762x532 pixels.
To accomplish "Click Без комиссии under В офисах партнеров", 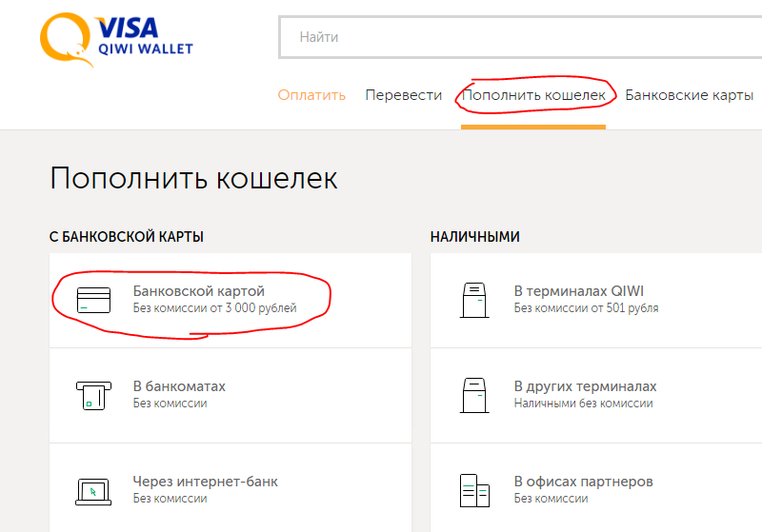I will point(551,498).
